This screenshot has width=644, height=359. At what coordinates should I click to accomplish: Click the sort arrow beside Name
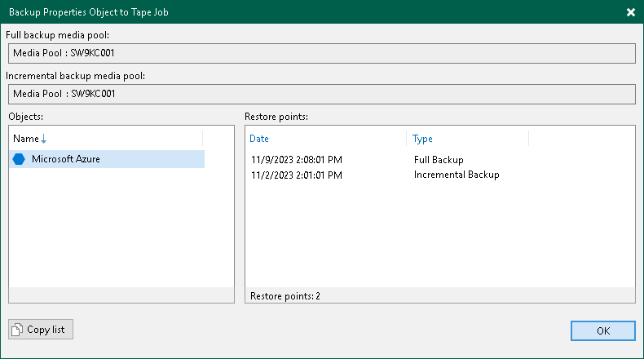pos(43,139)
